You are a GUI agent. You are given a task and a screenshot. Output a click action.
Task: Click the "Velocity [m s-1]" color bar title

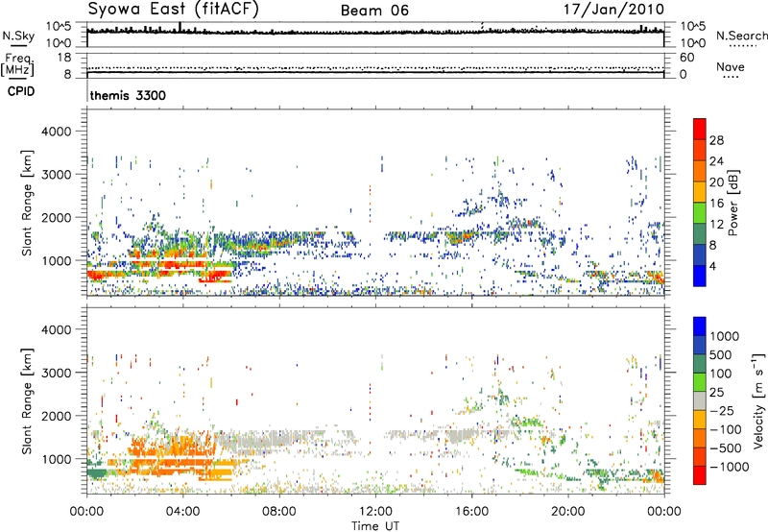[x=758, y=401]
